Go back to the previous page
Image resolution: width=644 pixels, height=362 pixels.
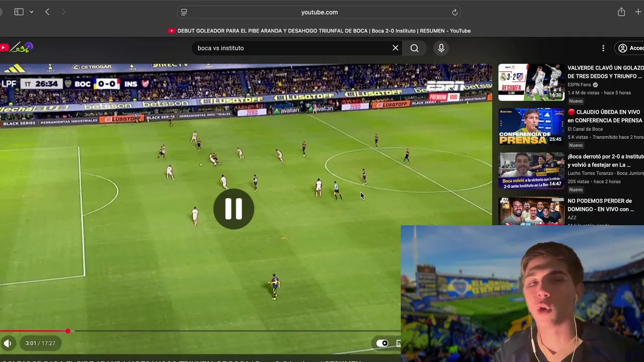pos(47,12)
